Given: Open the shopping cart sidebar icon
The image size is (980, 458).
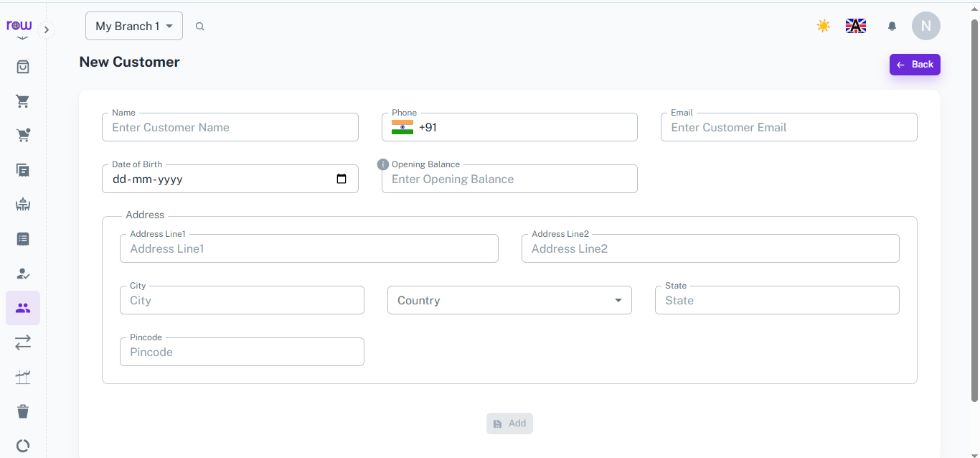Looking at the screenshot, I should (23, 101).
